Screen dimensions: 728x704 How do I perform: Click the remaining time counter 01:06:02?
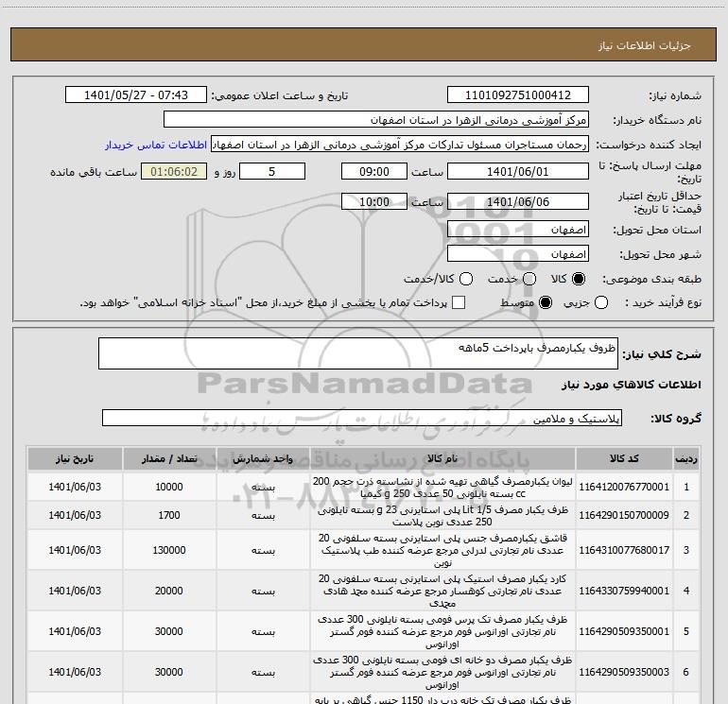click(x=174, y=171)
